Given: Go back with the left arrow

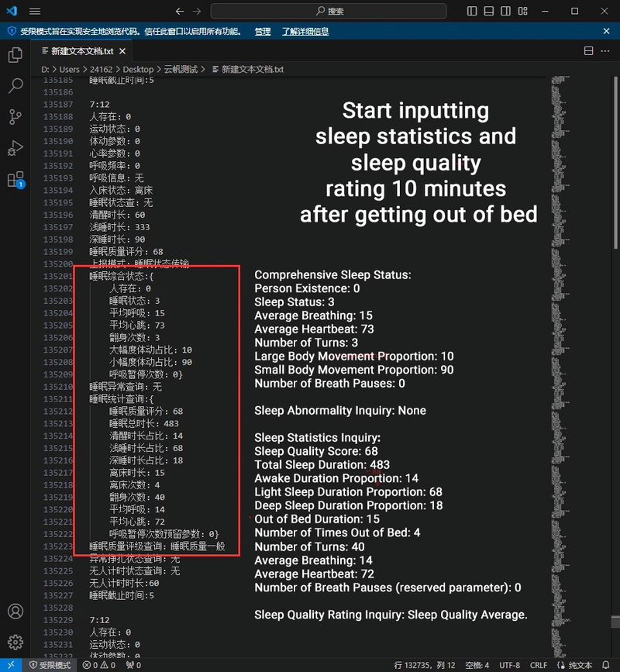Looking at the screenshot, I should [180, 11].
